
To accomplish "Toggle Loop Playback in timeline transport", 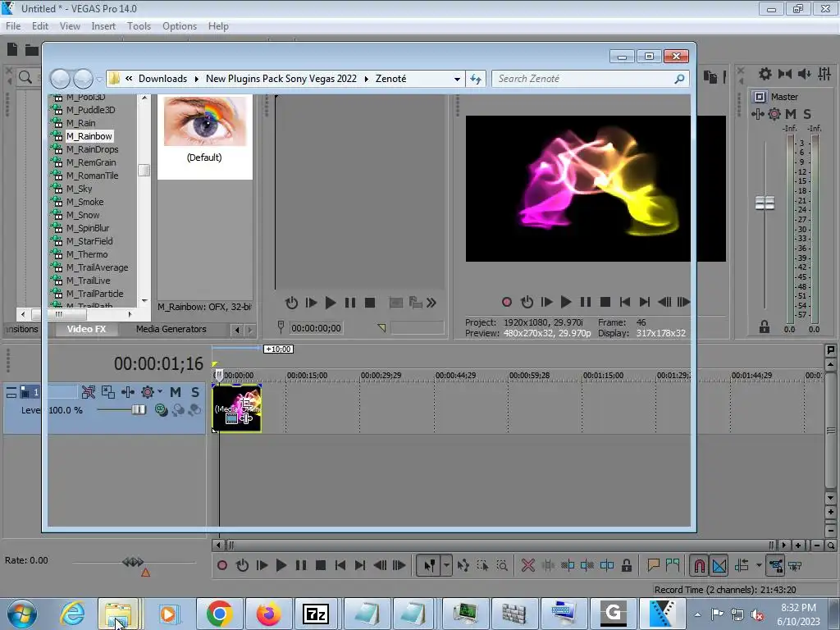I will pyautogui.click(x=242, y=565).
